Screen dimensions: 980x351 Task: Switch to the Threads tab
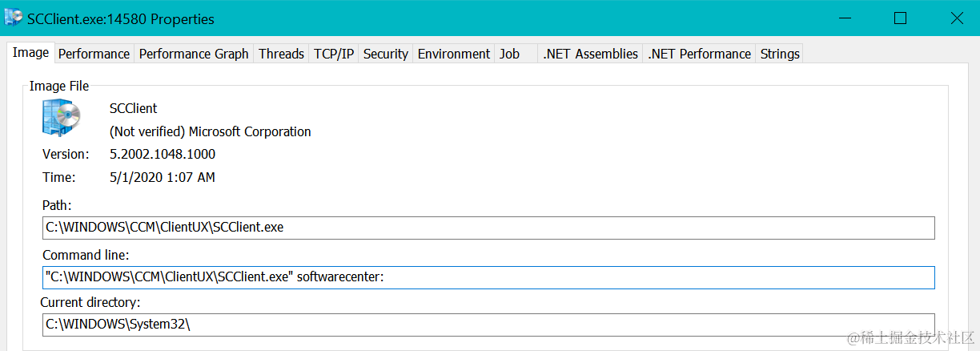pos(281,54)
